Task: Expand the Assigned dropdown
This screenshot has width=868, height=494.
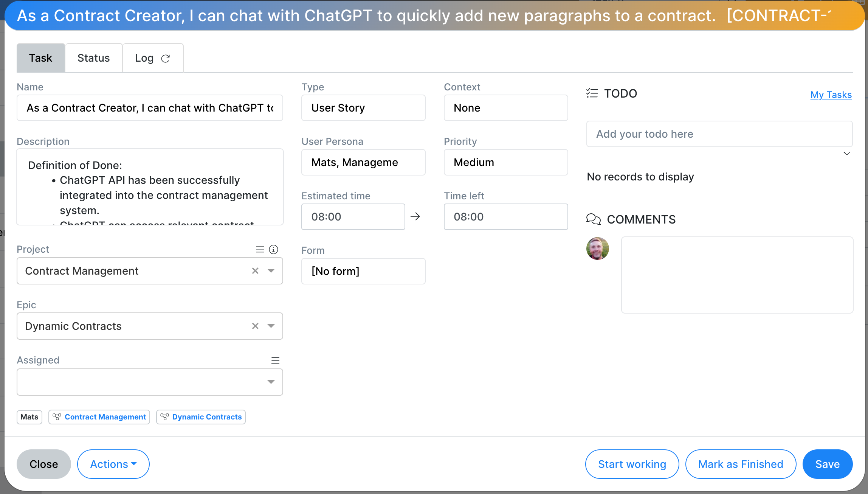Action: click(271, 382)
